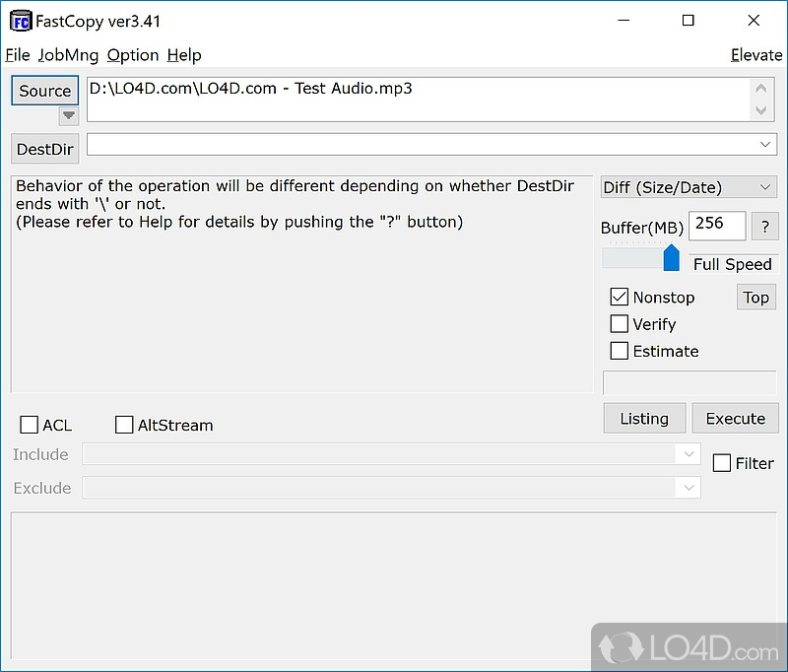
Task: Open the JobMng menu
Action: pos(68,55)
